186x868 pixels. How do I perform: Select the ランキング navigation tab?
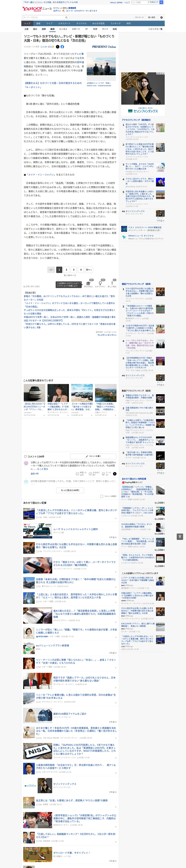tap(115, 23)
